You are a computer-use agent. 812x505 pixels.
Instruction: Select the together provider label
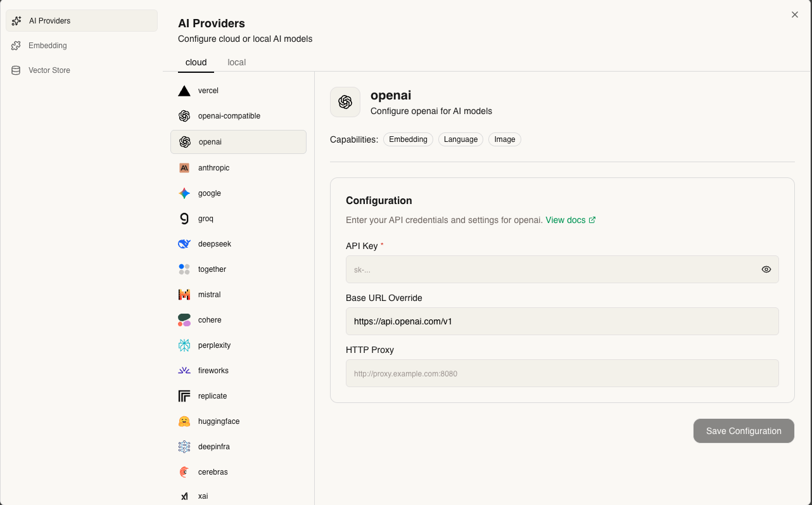pos(212,269)
